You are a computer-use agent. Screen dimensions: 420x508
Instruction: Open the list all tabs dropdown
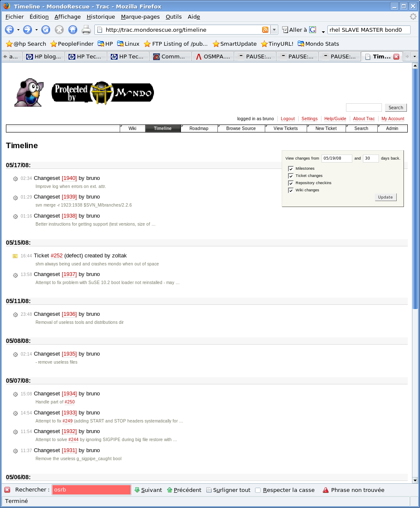click(415, 56)
